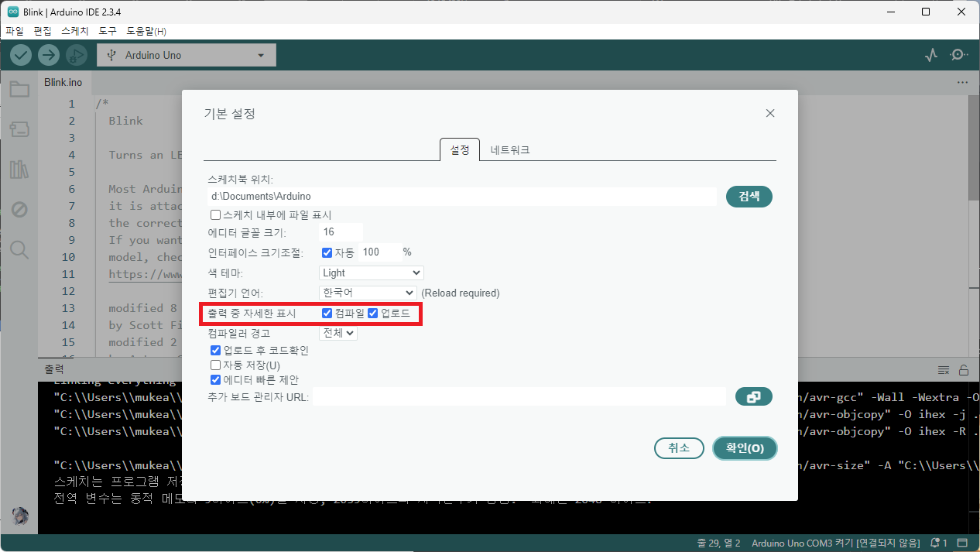Toggle the bottom panel icon in status bar
Viewport: 980px width, 552px height.
pyautogui.click(x=963, y=543)
